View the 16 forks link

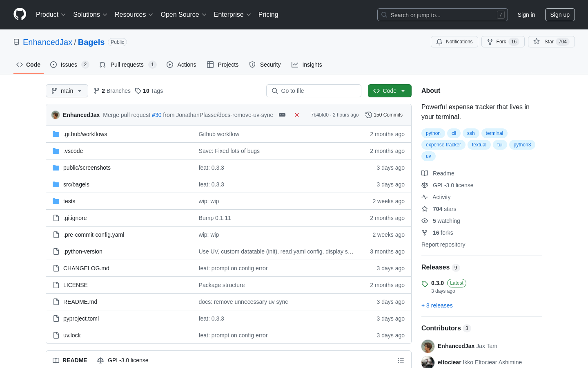(437, 233)
